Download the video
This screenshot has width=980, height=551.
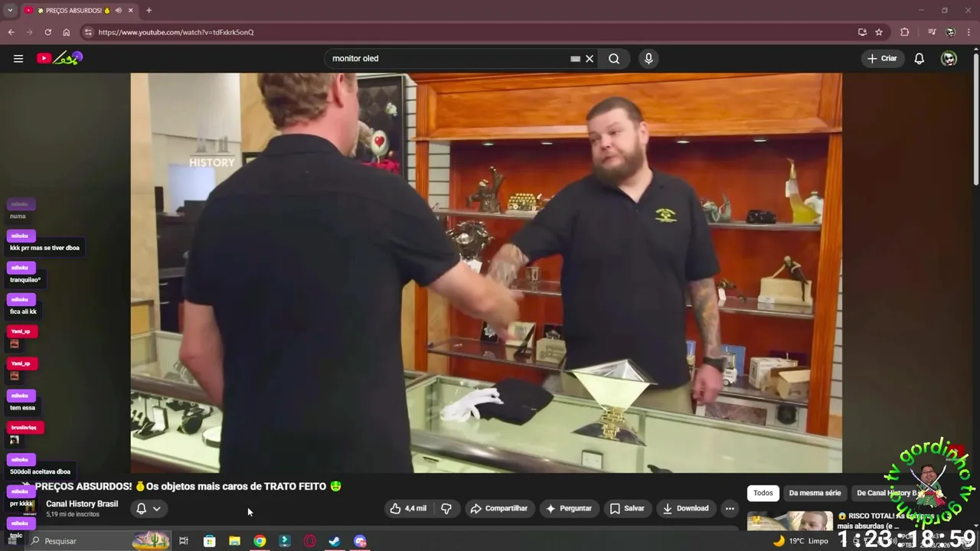coord(686,508)
